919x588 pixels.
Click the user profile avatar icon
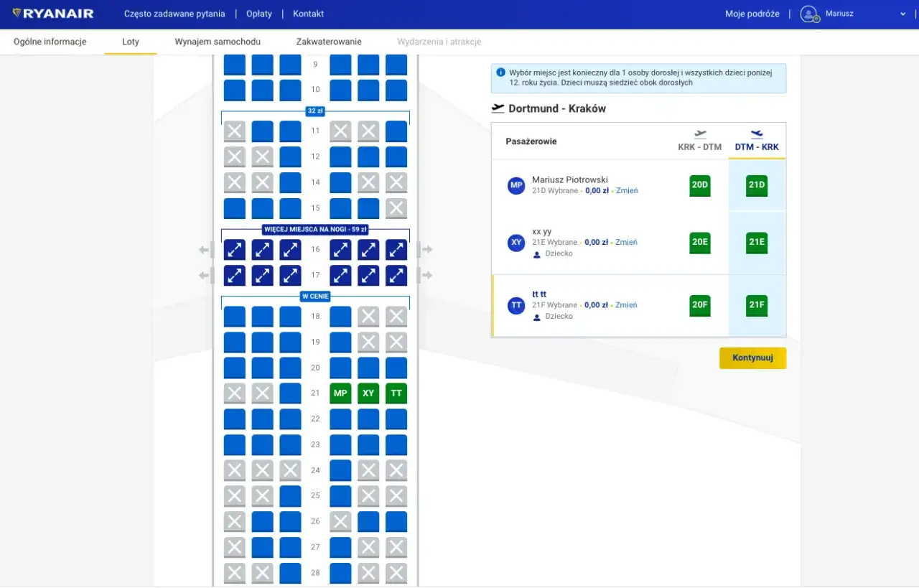tap(809, 14)
